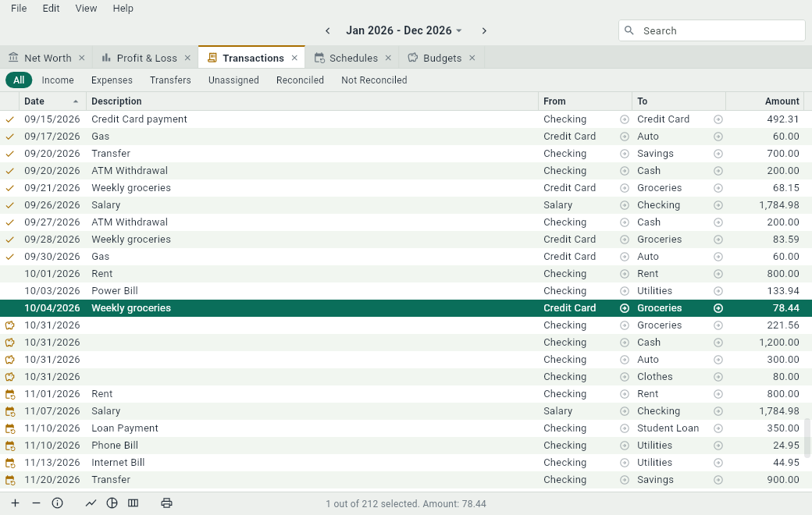Filter transactions by Expenses
812x515 pixels.
coord(112,80)
